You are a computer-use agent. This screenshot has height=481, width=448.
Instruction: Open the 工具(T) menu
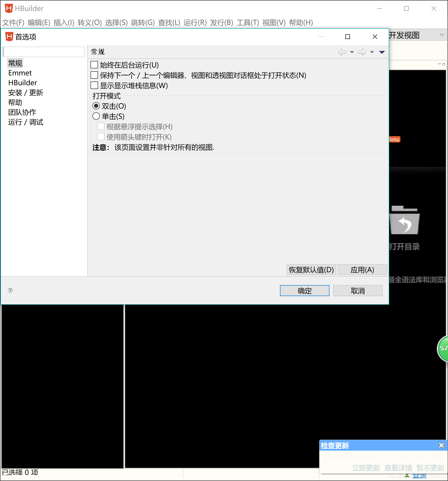(248, 22)
